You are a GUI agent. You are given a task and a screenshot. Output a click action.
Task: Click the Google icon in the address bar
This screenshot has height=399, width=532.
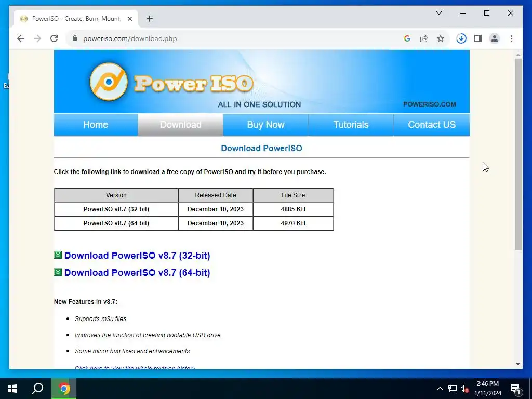[x=407, y=38]
